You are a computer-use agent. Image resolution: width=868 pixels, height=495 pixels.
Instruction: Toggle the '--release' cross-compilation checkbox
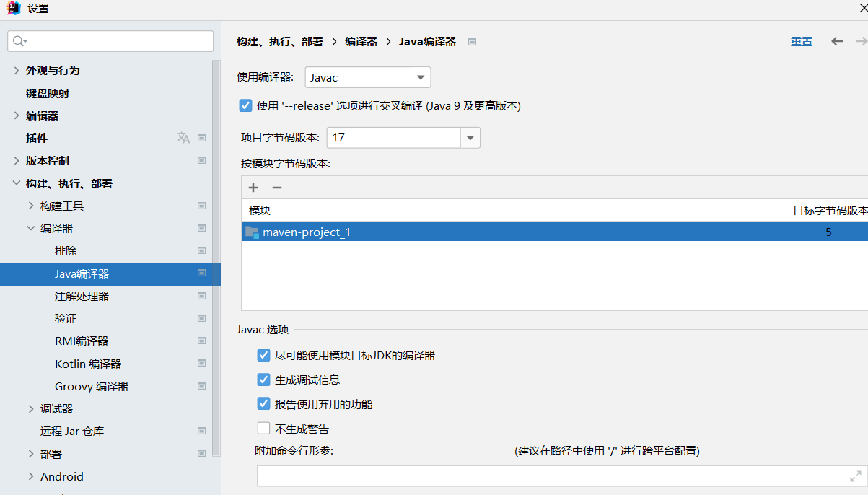pos(245,106)
